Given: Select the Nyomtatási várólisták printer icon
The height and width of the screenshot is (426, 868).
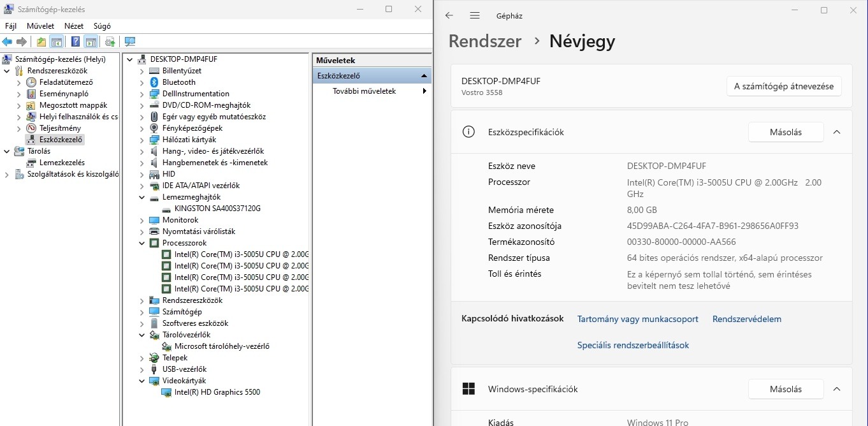Looking at the screenshot, I should coord(154,231).
